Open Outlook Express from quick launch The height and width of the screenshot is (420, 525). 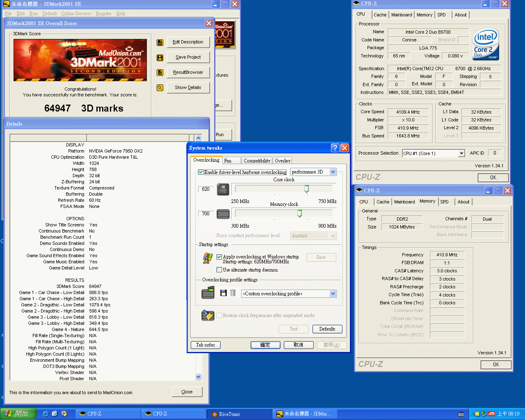[55, 414]
